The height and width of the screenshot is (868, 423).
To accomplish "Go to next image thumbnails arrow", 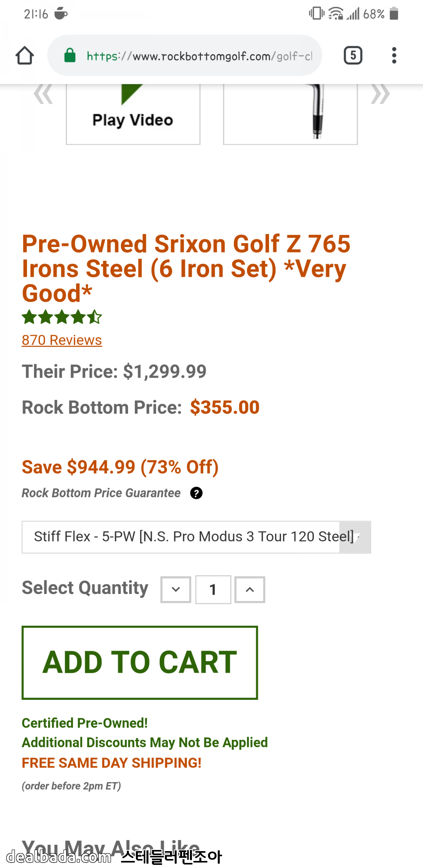I will [380, 94].
